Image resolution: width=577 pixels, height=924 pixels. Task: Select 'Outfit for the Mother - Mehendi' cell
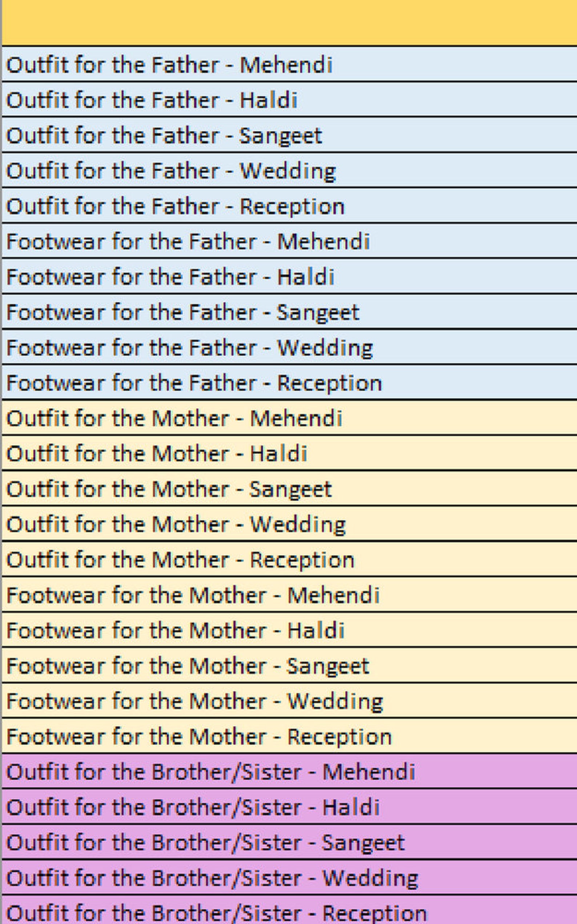pyautogui.click(x=289, y=418)
